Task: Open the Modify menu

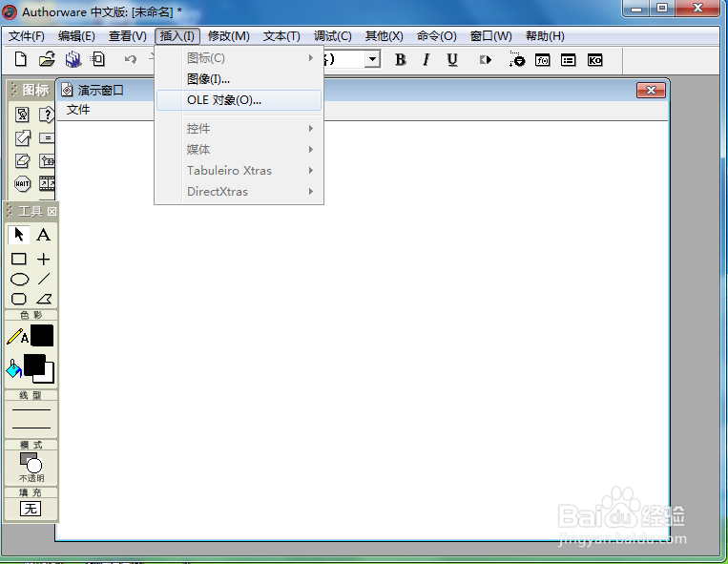Action: click(228, 36)
